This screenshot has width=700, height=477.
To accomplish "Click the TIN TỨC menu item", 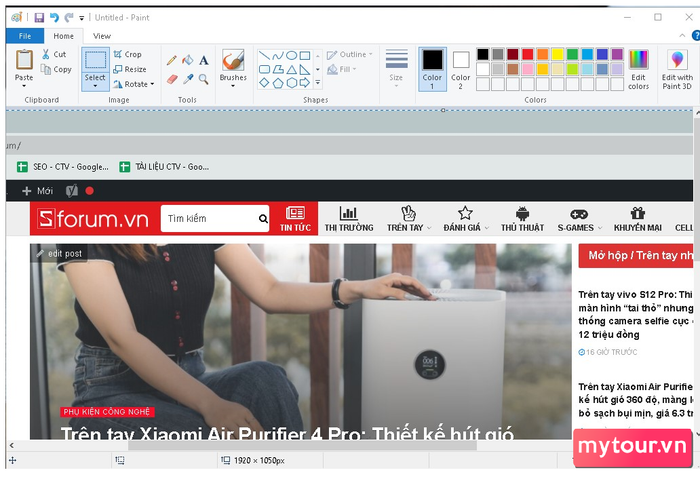I will click(x=295, y=218).
